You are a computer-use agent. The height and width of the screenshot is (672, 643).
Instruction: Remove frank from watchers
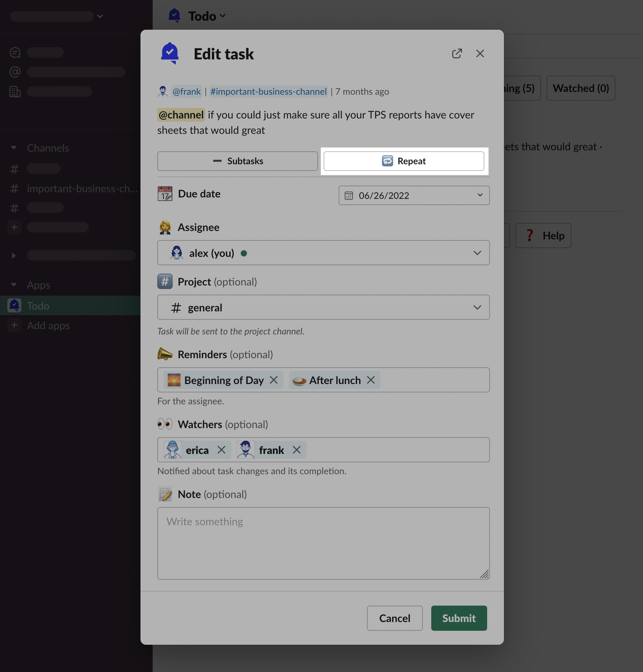pyautogui.click(x=297, y=450)
